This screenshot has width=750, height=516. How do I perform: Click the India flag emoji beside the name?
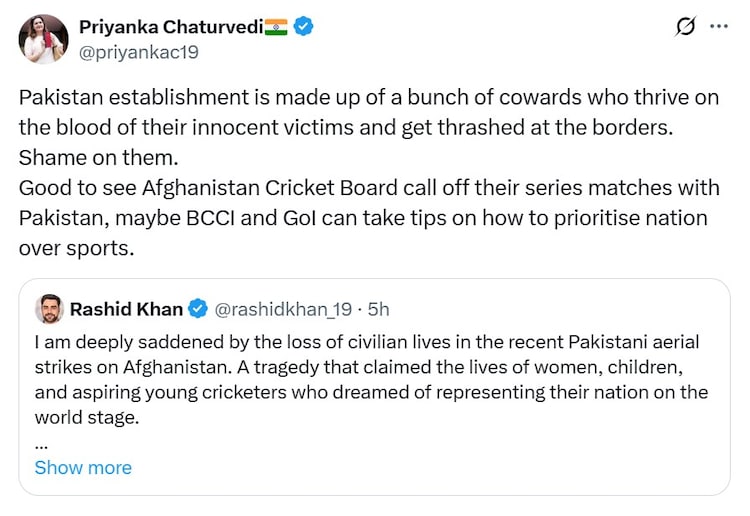click(x=277, y=28)
